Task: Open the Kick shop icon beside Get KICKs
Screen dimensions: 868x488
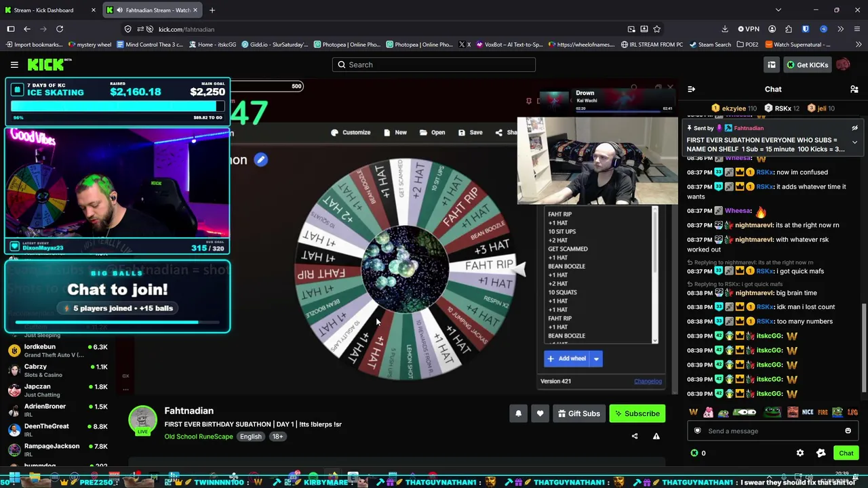Action: coord(772,64)
